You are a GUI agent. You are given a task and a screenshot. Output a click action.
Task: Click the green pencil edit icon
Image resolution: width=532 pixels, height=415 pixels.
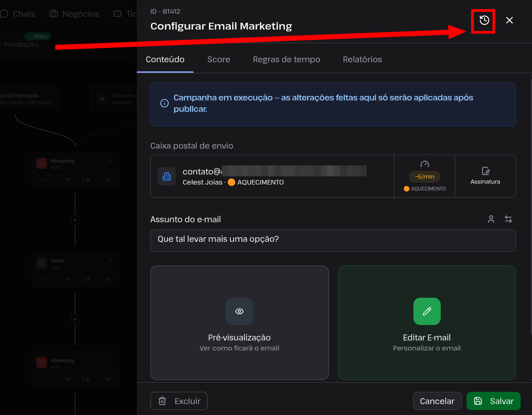click(x=427, y=311)
